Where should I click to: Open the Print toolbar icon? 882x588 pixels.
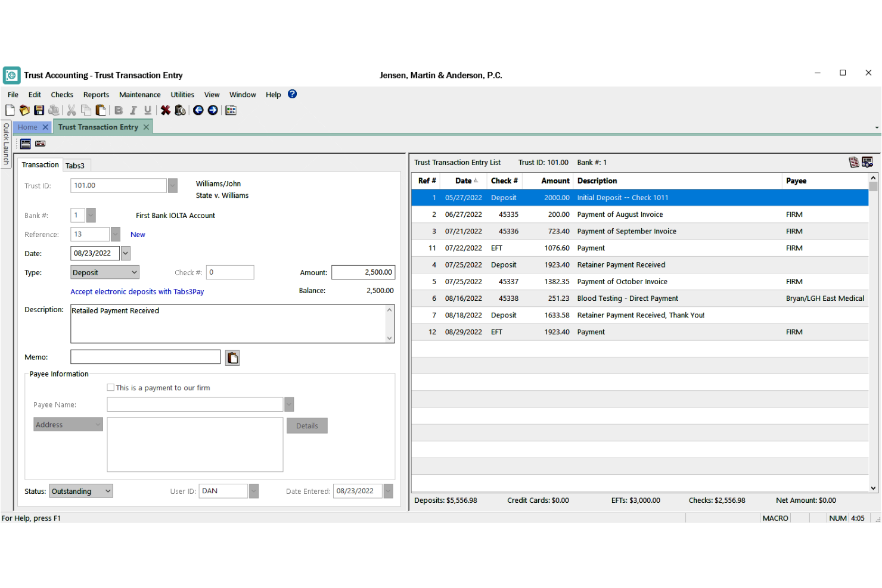pos(54,110)
